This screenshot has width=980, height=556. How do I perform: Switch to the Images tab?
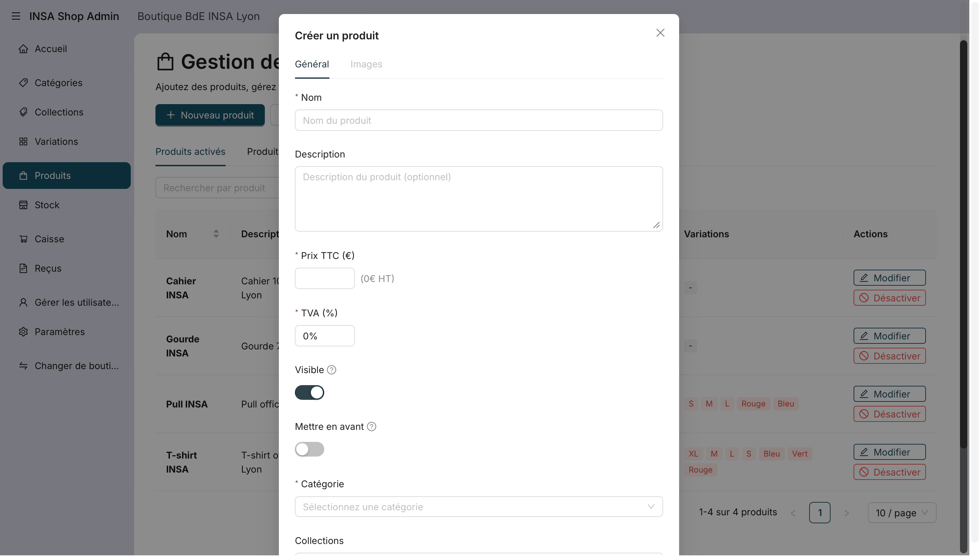coord(366,64)
